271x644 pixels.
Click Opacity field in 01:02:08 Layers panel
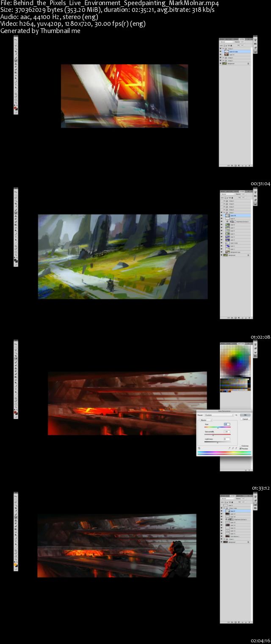pyautogui.click(x=243, y=194)
